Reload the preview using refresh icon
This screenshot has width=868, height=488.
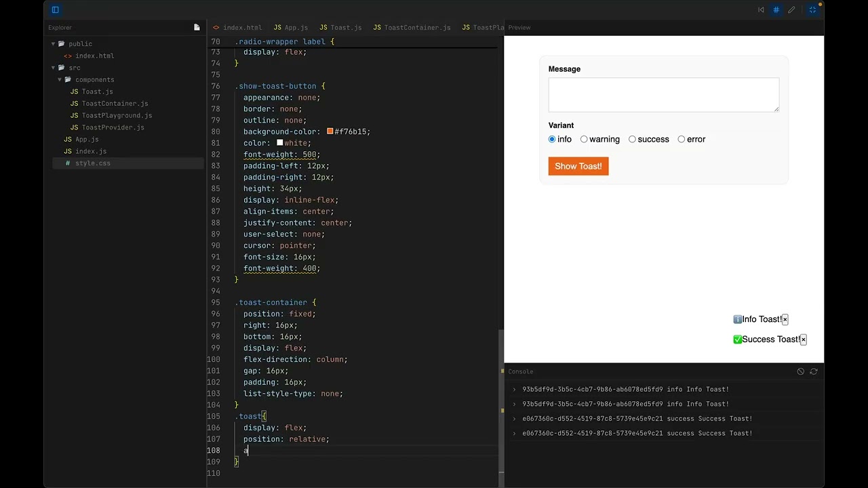pos(814,371)
